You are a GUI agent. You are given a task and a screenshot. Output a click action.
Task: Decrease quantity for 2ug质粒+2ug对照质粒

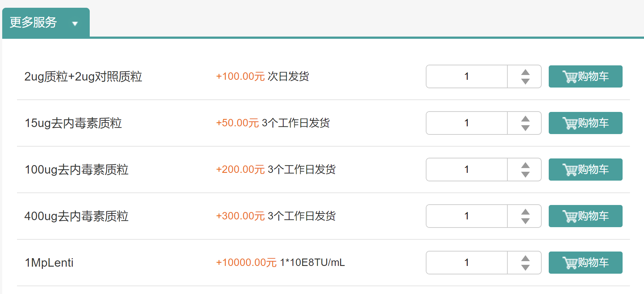(525, 82)
